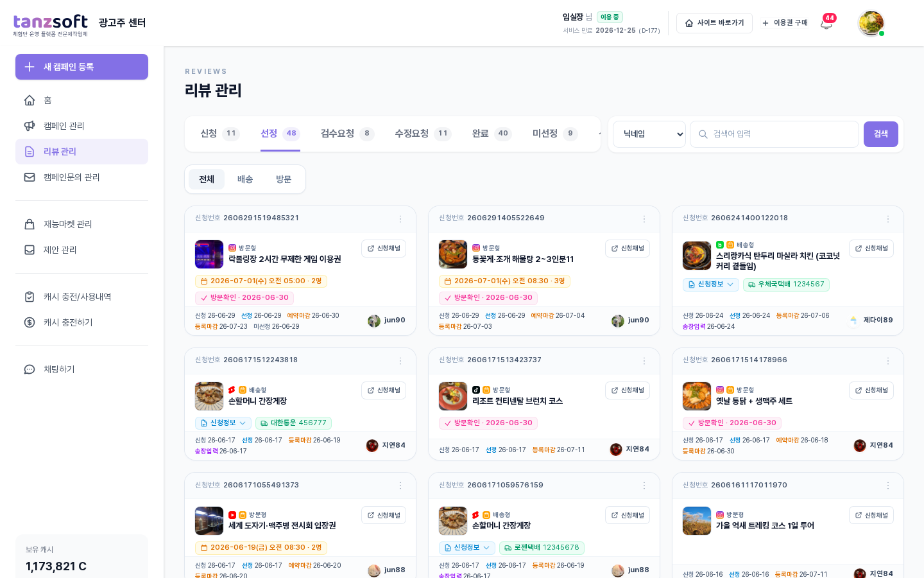This screenshot has width=924, height=578.
Task: Open the kebab menu for request 2606291405522649
Action: pyautogui.click(x=644, y=219)
